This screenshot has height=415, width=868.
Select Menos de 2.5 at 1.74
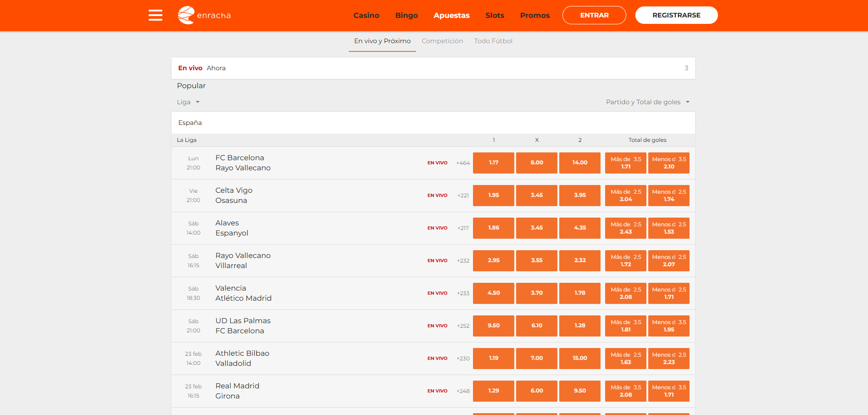pos(669,196)
